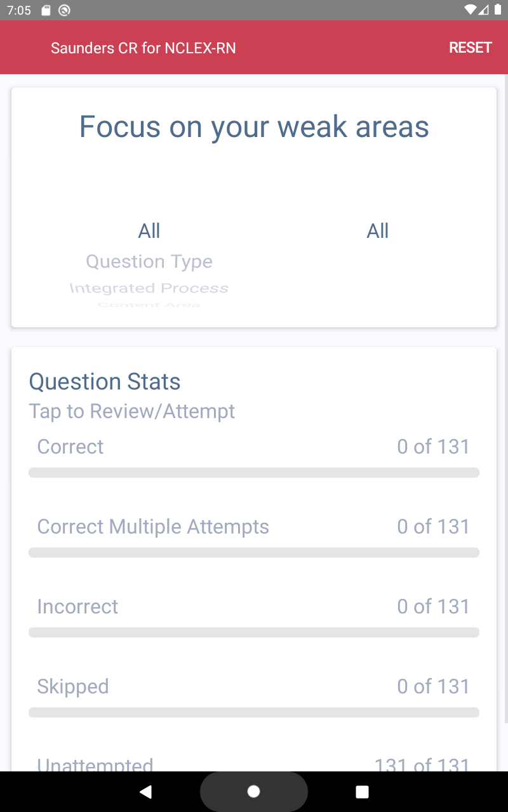Click the Correct progress bar
508x812 pixels.
point(254,473)
